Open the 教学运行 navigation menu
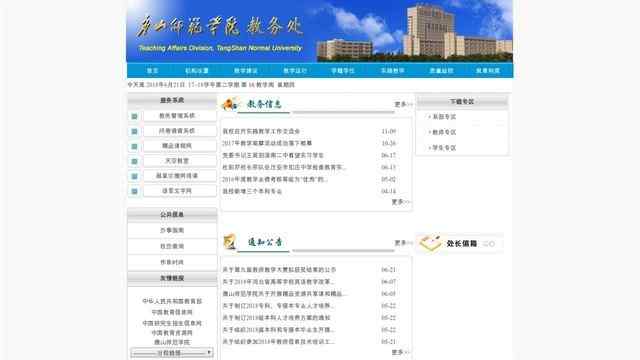 click(x=295, y=71)
